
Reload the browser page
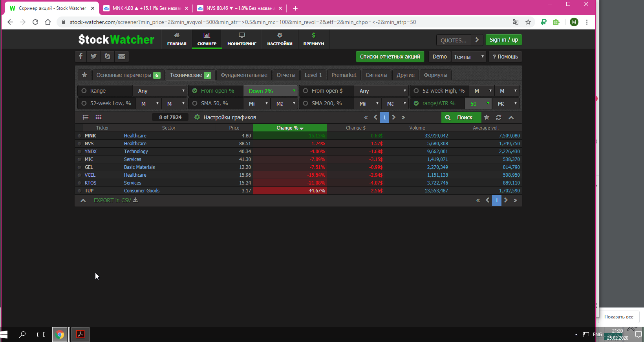[x=35, y=22]
